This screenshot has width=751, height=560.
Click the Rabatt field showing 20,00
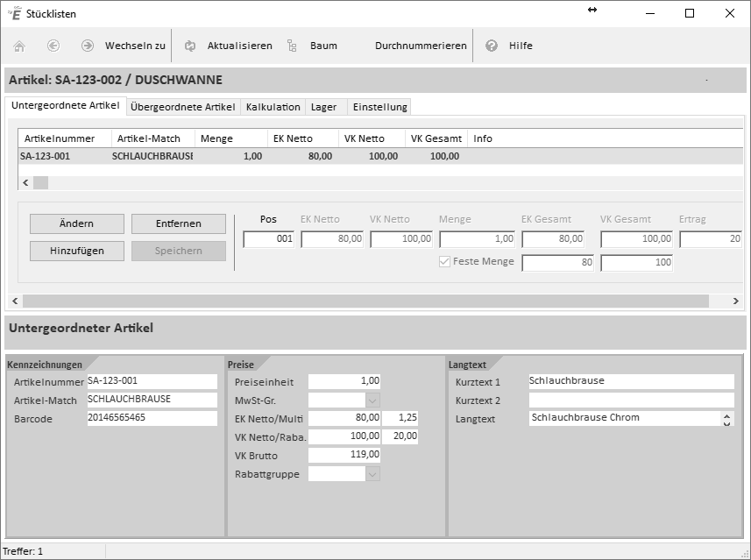pos(400,436)
